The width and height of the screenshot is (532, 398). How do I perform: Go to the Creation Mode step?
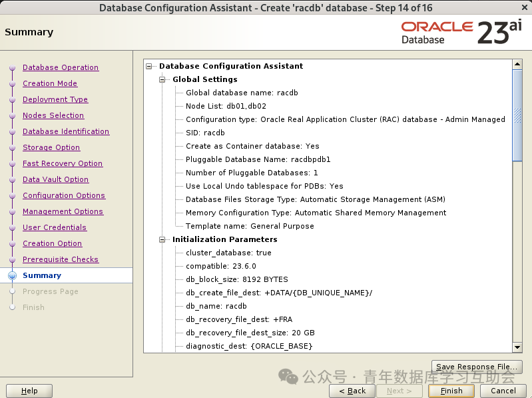click(x=50, y=83)
